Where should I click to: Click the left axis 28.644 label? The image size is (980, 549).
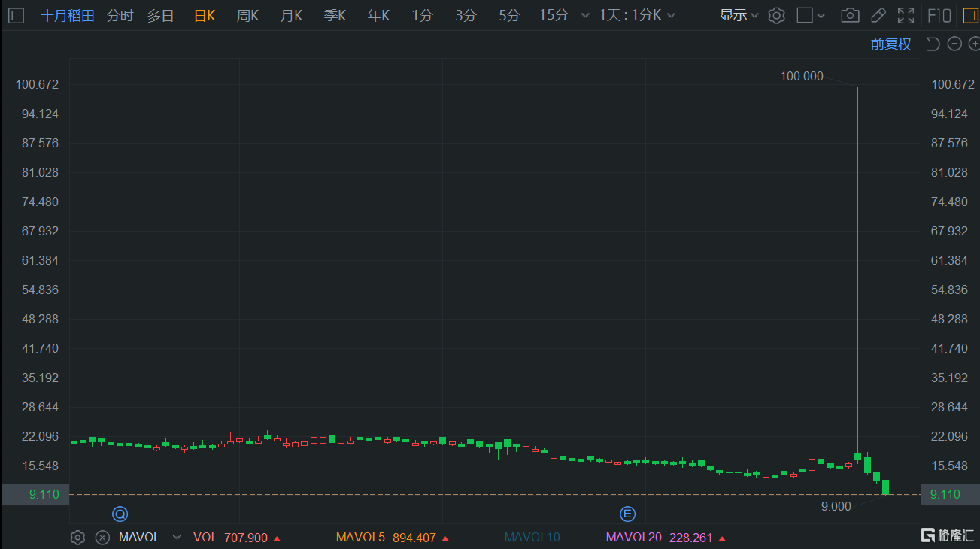pos(40,407)
